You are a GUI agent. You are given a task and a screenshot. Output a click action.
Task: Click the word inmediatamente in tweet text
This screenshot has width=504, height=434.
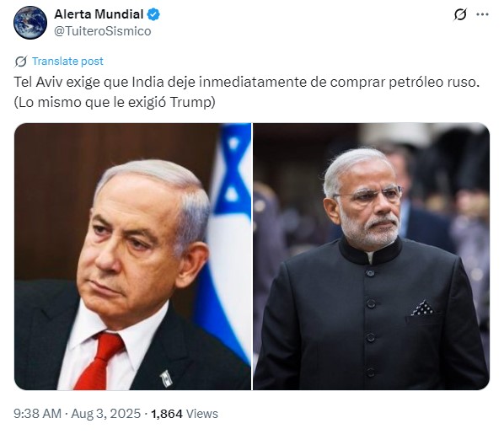[253, 83]
